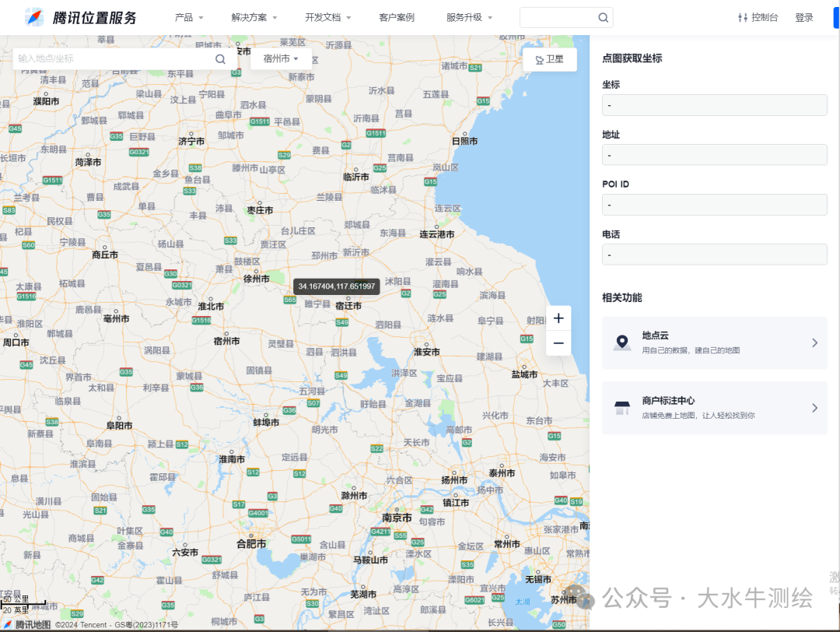The height and width of the screenshot is (632, 840).
Task: Click the POI ID output field
Action: click(x=714, y=205)
